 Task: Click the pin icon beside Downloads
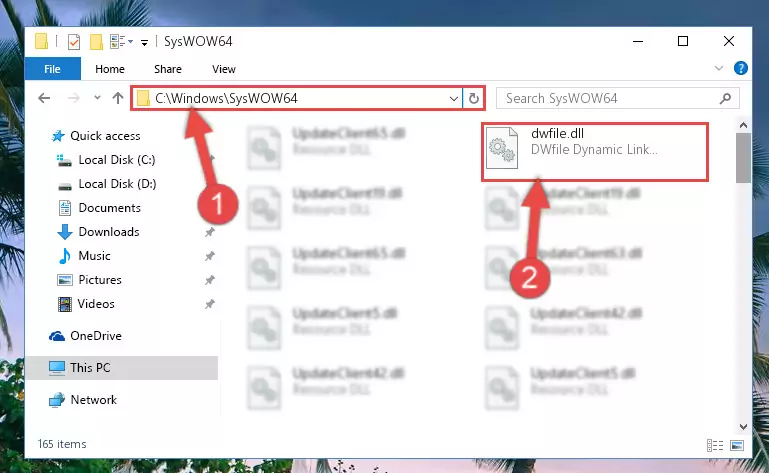[x=209, y=232]
